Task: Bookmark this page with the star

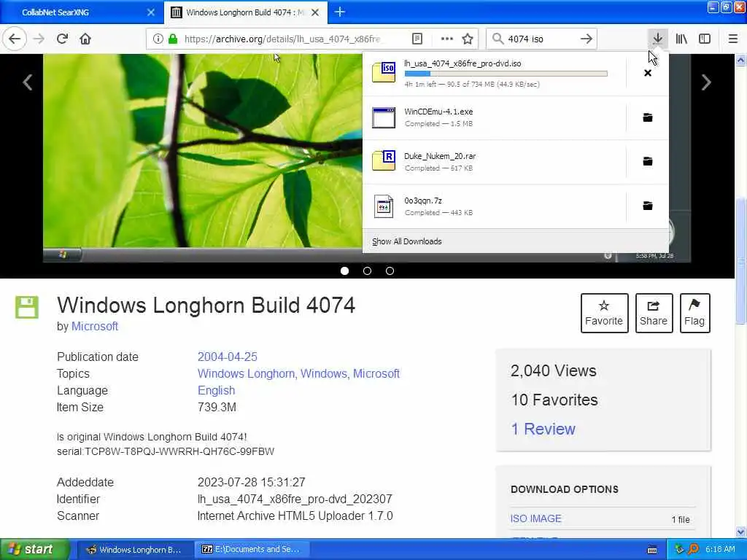Action: coord(468,39)
